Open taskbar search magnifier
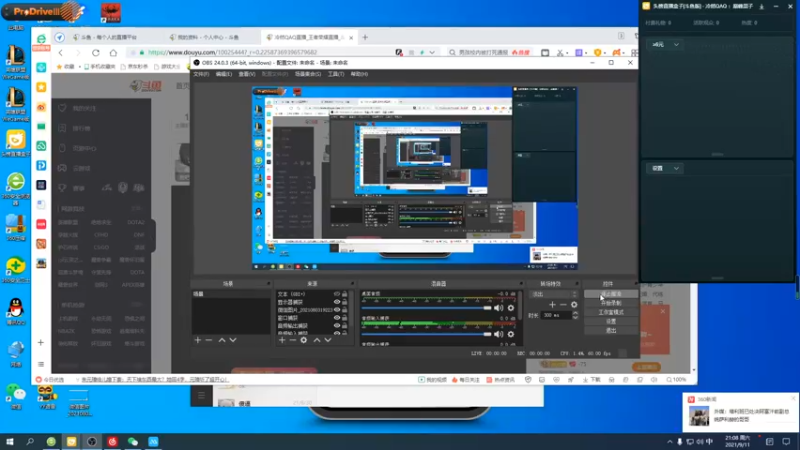Image resolution: width=800 pixels, height=450 pixels. (30, 441)
